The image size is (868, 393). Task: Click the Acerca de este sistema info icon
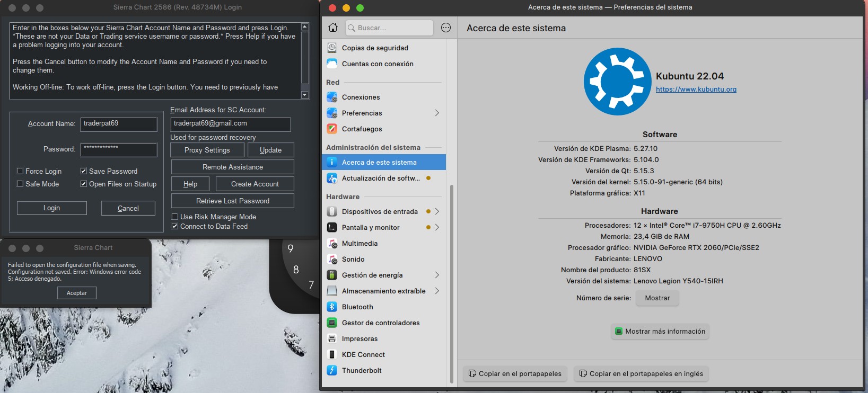(x=332, y=162)
